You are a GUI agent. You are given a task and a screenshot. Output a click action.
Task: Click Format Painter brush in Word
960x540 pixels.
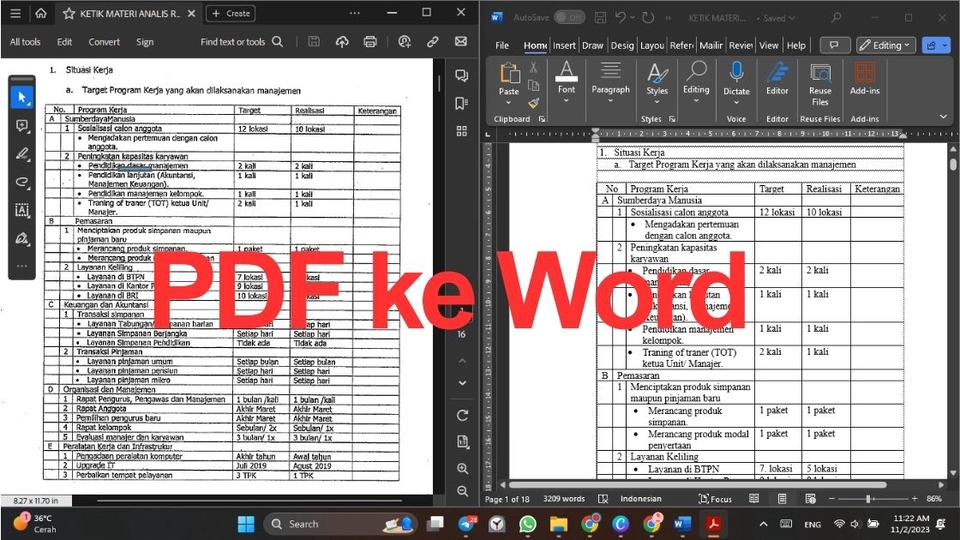coord(534,103)
